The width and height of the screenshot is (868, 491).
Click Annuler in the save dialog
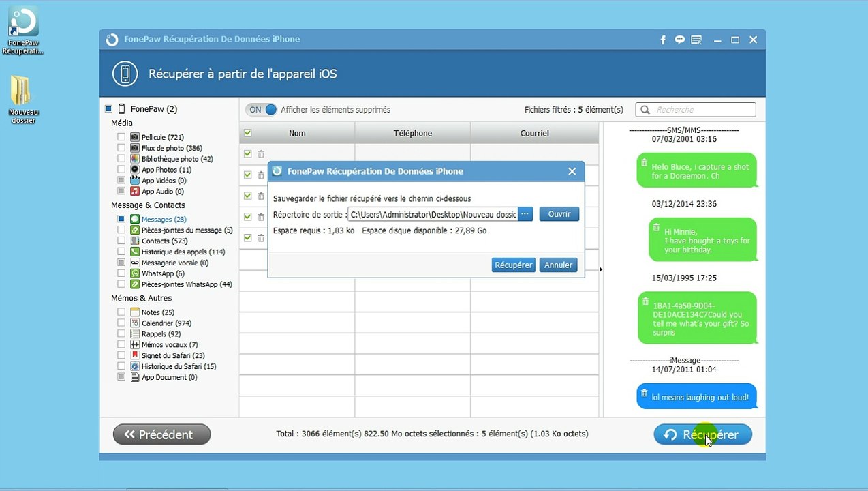click(559, 265)
